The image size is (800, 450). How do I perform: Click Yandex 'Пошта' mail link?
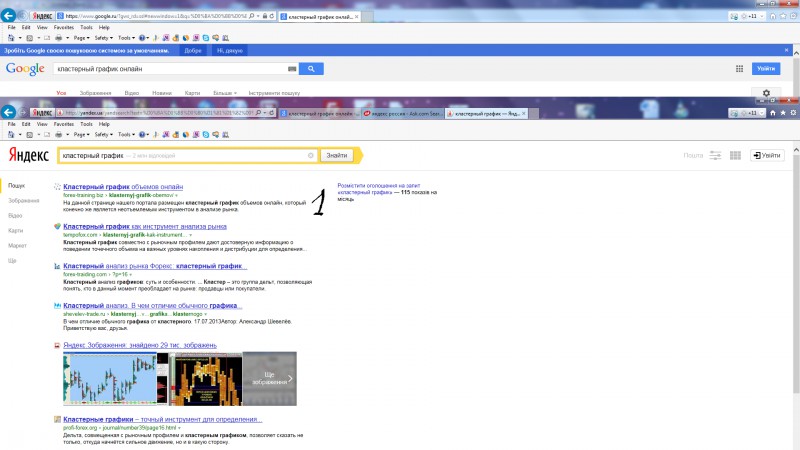[693, 155]
